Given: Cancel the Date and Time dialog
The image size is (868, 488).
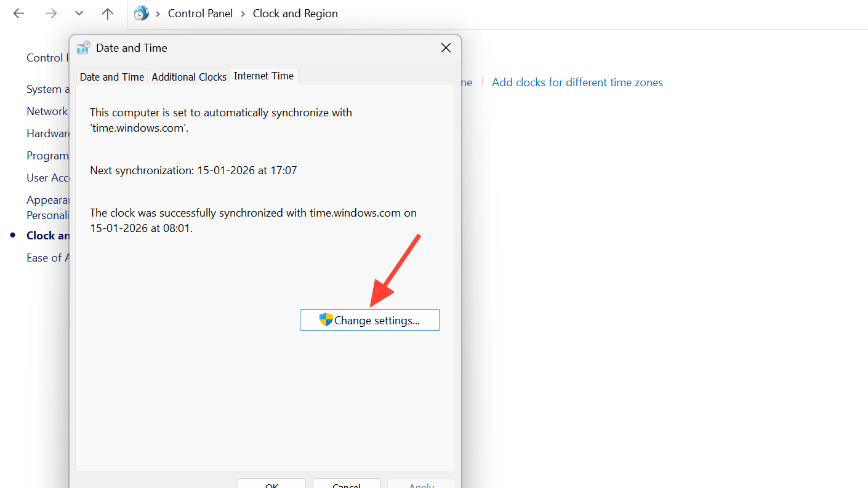Looking at the screenshot, I should 347,485.
